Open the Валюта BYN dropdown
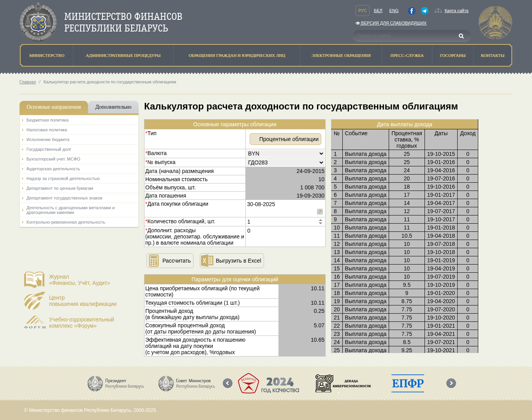 click(285, 154)
